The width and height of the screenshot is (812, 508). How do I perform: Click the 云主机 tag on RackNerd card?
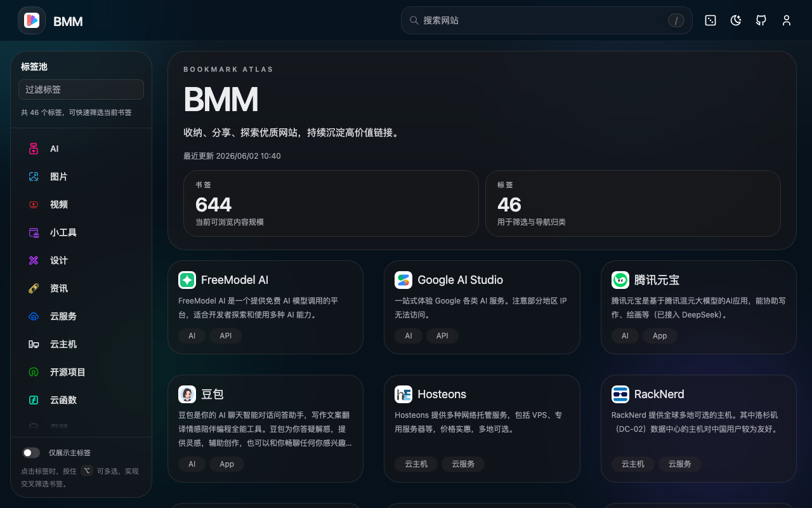[x=632, y=464]
